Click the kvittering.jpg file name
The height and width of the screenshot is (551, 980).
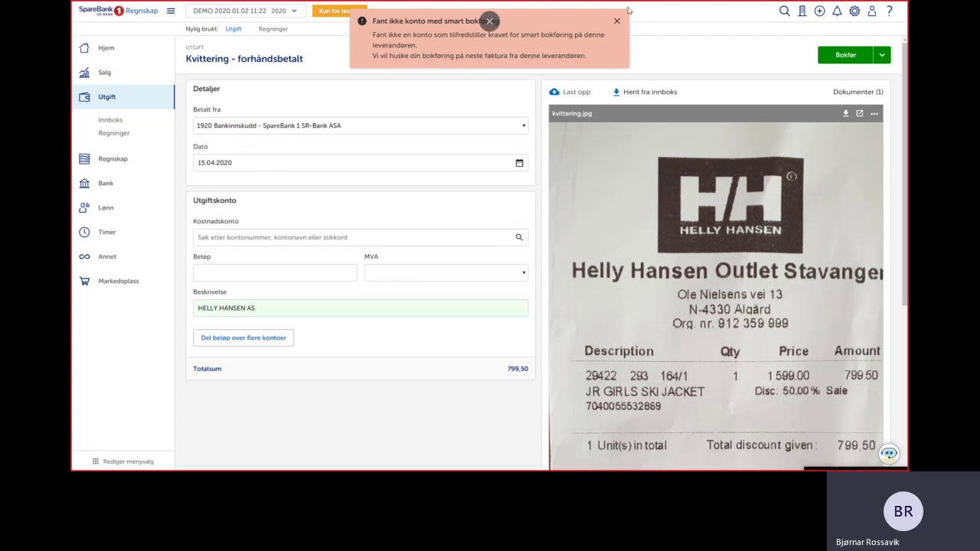(572, 113)
